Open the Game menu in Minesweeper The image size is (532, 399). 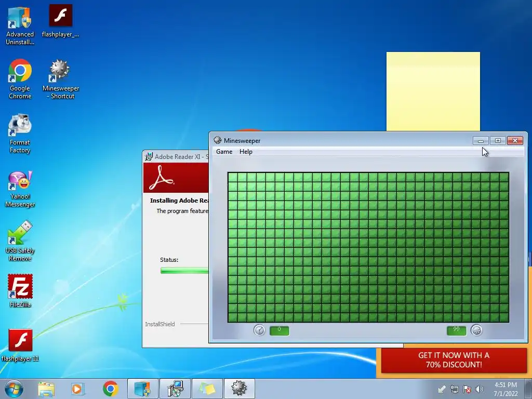click(224, 152)
